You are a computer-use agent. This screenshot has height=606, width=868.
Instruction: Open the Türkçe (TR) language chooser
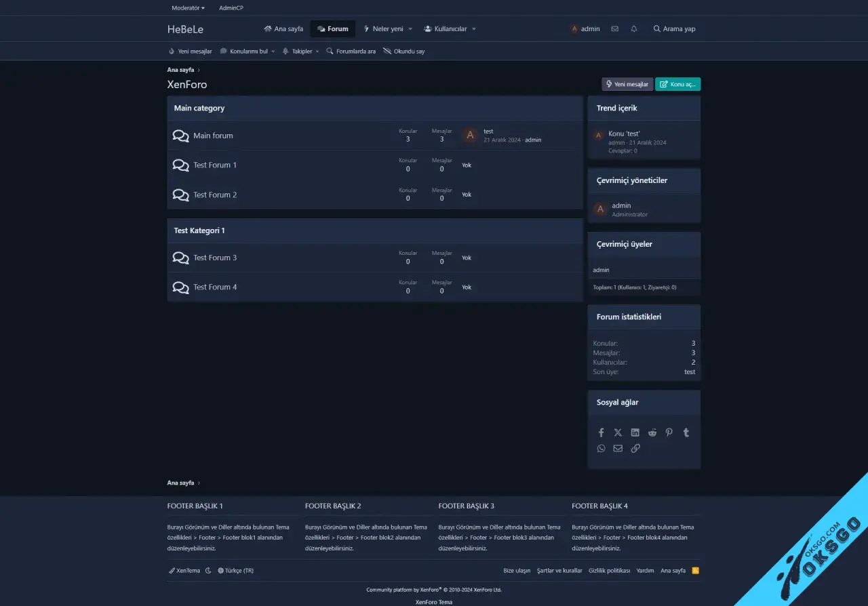click(x=235, y=571)
